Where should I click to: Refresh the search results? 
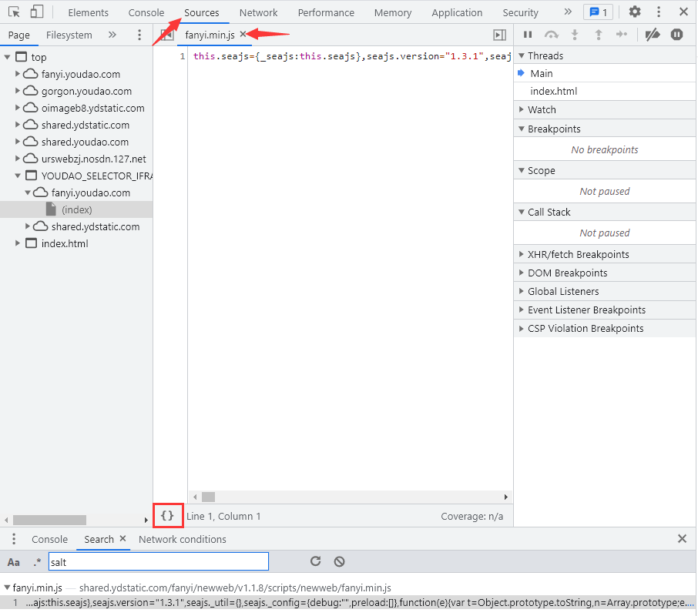[315, 561]
